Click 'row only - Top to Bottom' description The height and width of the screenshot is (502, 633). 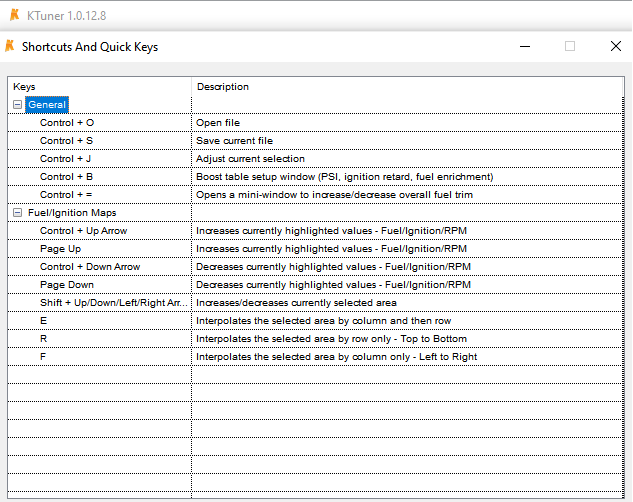point(331,339)
